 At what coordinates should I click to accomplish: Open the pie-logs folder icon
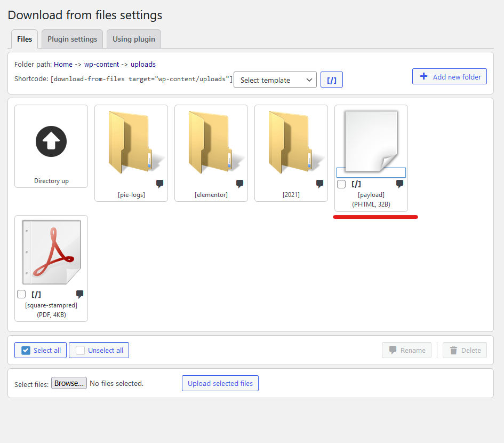(x=131, y=141)
